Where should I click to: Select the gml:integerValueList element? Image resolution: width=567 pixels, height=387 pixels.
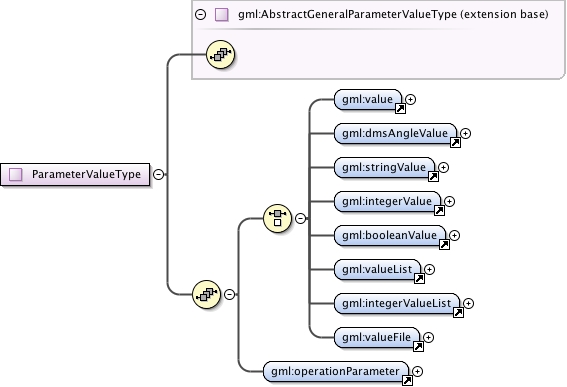pyautogui.click(x=397, y=303)
